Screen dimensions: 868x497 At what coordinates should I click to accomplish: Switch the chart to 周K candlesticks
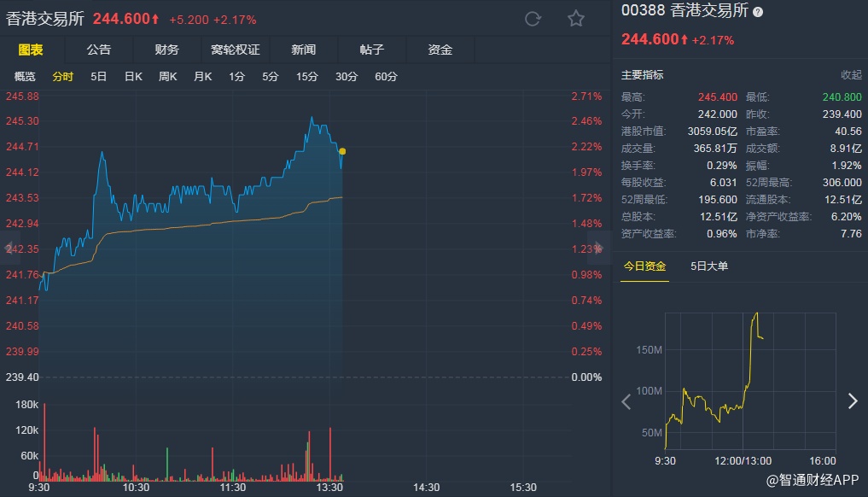tap(167, 77)
